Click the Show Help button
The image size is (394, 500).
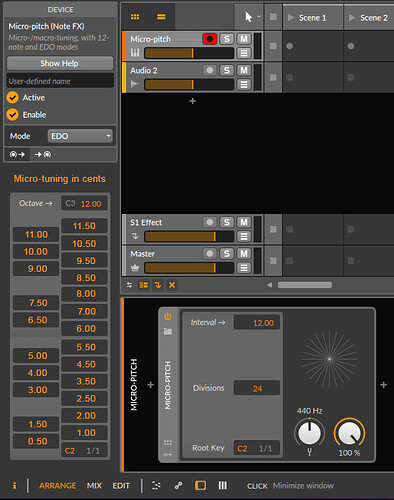60,63
